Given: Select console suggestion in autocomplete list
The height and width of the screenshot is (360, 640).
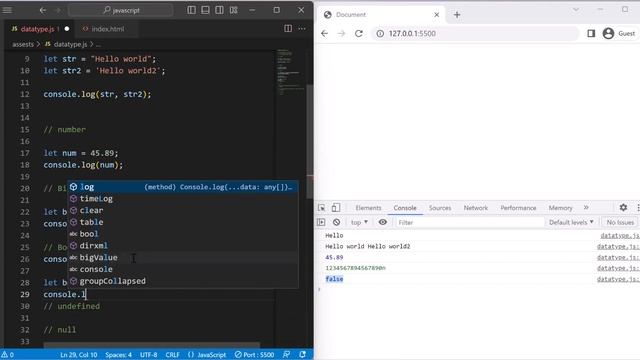Looking at the screenshot, I should (183, 269).
